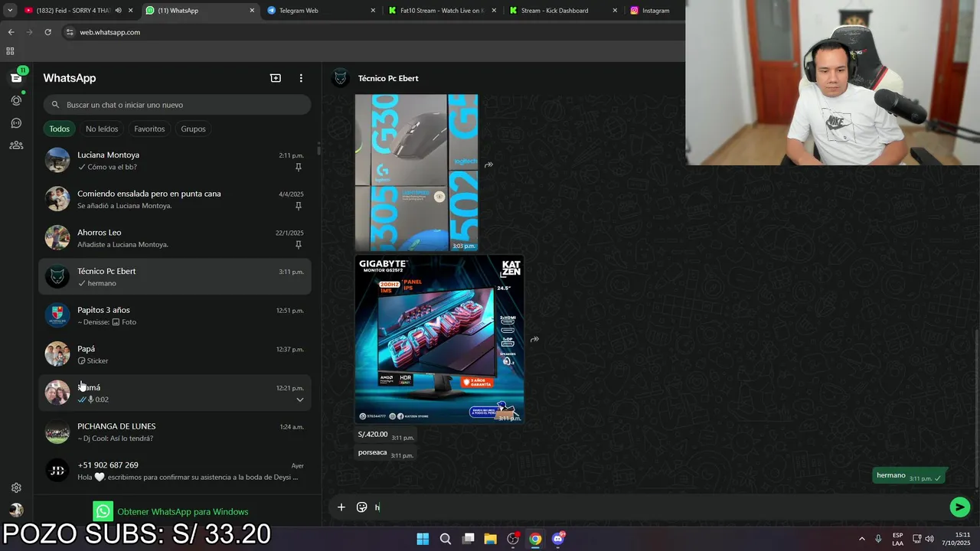Switch to Stream - Kick Dashboard tab
The image size is (980, 551).
[563, 11]
